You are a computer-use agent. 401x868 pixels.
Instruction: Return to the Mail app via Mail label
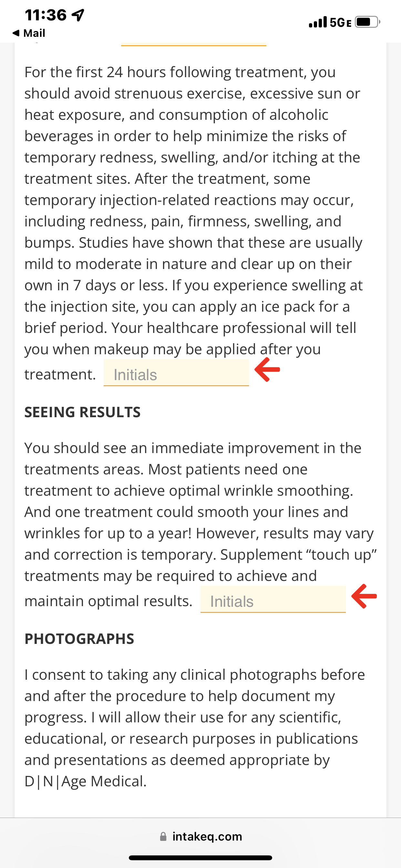pos(34,33)
